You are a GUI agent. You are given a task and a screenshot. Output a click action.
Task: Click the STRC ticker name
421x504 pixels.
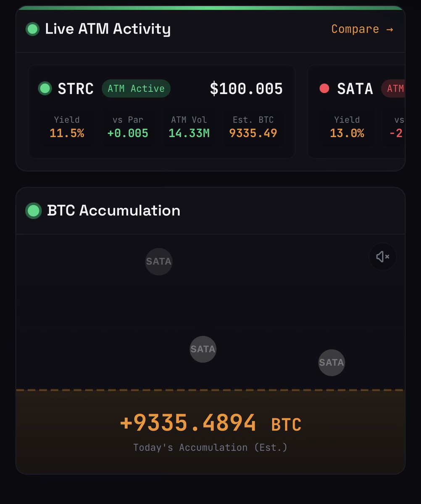point(76,89)
